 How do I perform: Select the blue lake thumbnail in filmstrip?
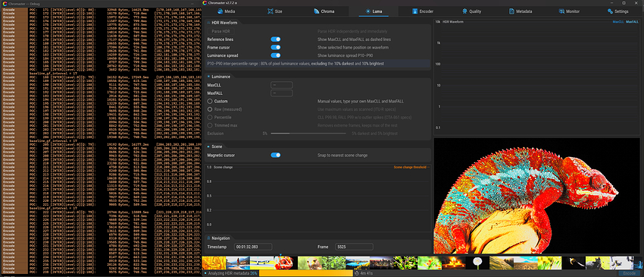tap(358, 263)
